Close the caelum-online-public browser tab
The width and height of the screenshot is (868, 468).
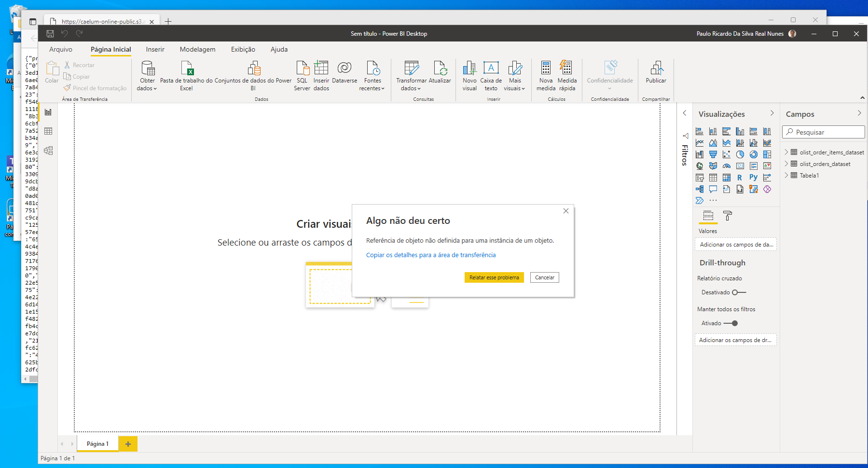pyautogui.click(x=152, y=22)
